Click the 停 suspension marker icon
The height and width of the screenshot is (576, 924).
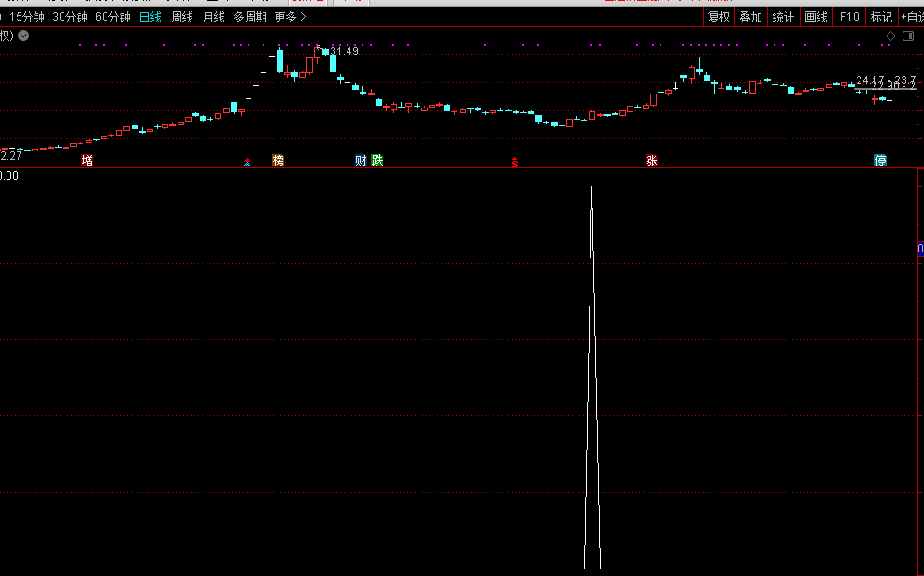[x=880, y=161]
